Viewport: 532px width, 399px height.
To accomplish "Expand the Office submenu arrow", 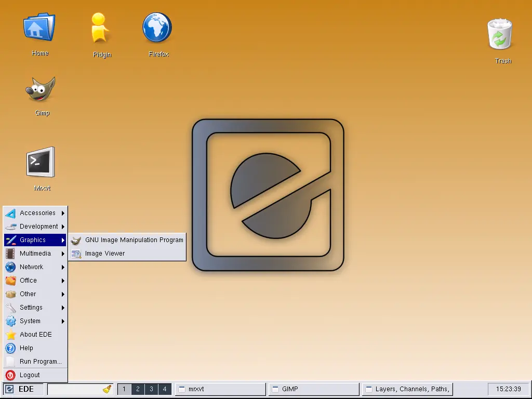I will 63,281.
